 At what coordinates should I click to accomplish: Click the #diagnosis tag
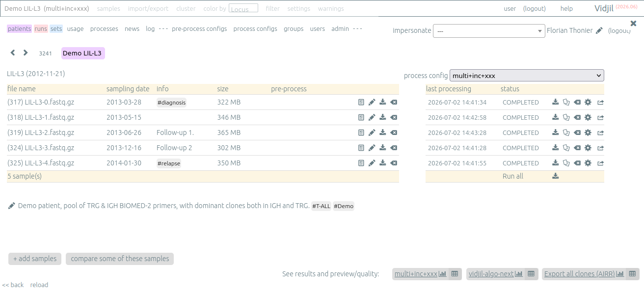[x=172, y=103]
